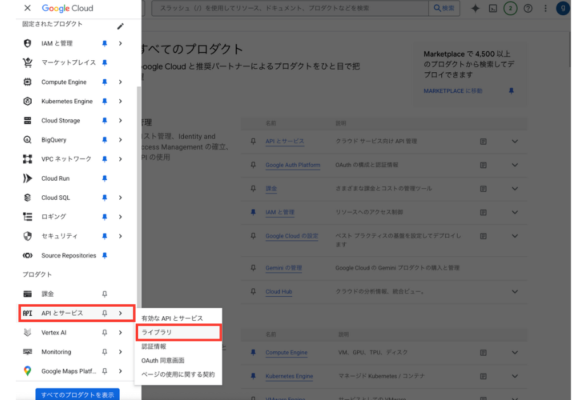Pin Vertex AI using its pin icon
Viewport: 587px width, 400px height.
104,332
